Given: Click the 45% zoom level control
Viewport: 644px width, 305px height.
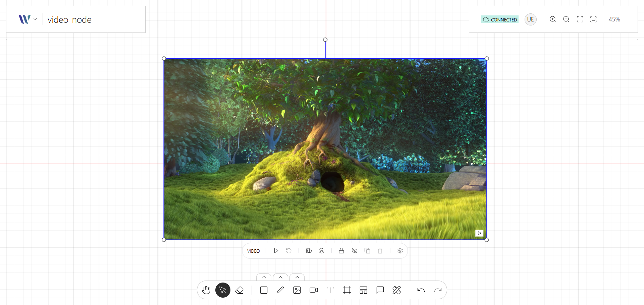Looking at the screenshot, I should (x=614, y=19).
